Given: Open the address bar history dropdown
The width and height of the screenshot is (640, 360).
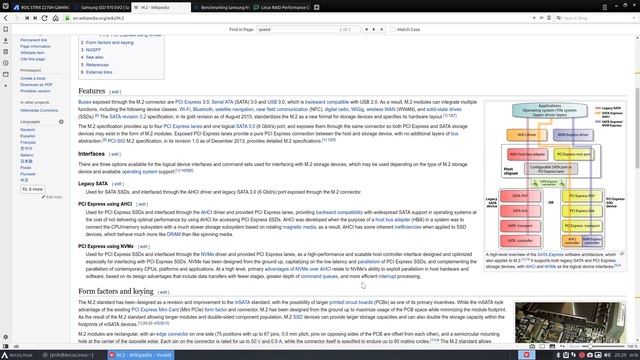Looking at the screenshot, I should coord(534,18).
